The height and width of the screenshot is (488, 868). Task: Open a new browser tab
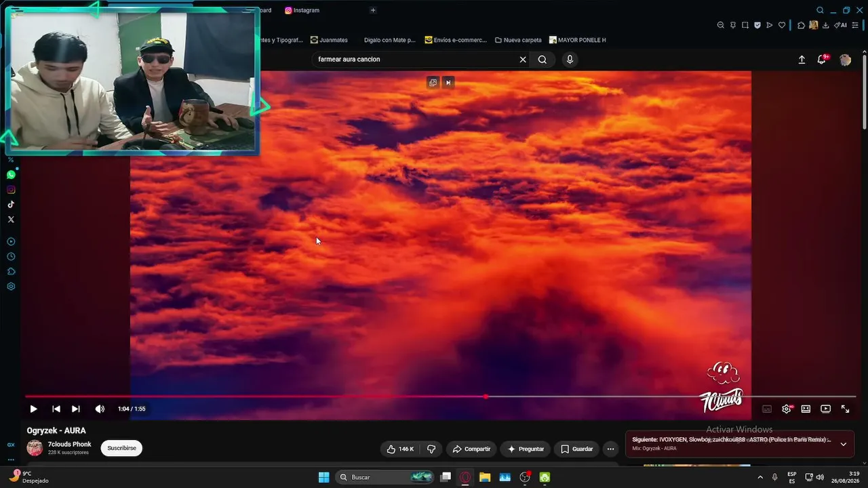(373, 10)
